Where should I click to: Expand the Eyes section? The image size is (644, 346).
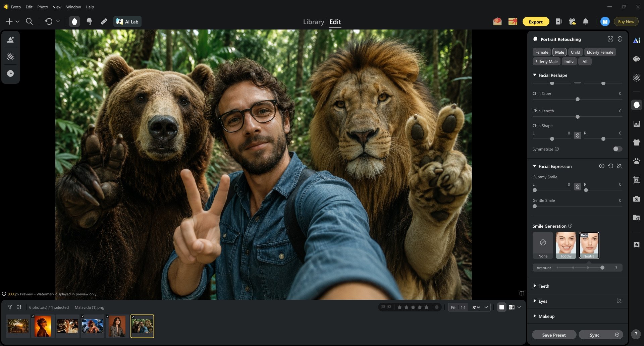535,301
